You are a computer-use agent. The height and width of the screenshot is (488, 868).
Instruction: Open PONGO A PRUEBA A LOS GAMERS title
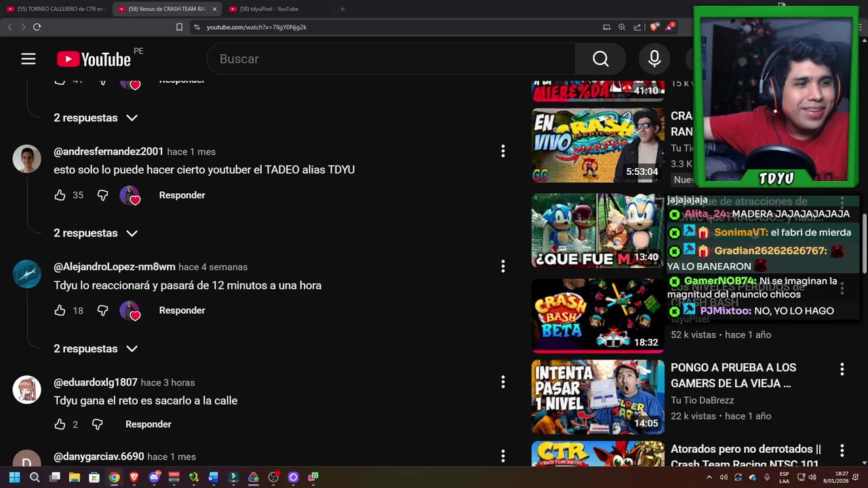tap(733, 375)
